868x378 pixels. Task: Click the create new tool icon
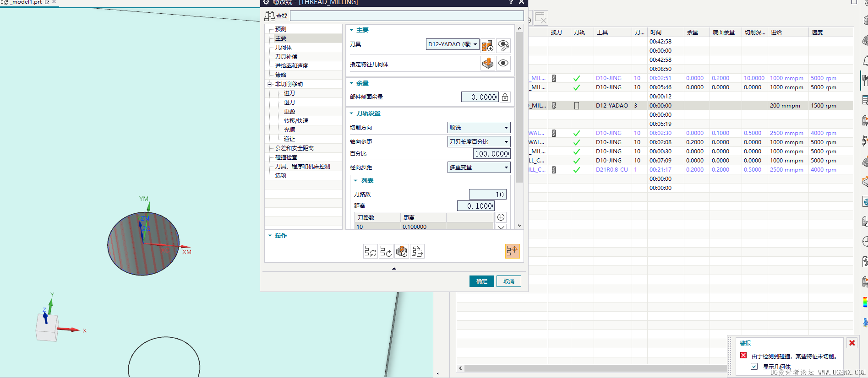pyautogui.click(x=488, y=45)
